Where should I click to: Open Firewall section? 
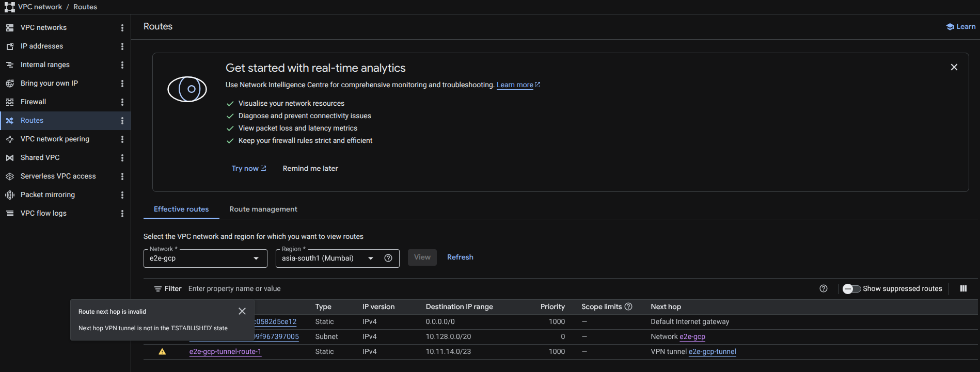33,102
